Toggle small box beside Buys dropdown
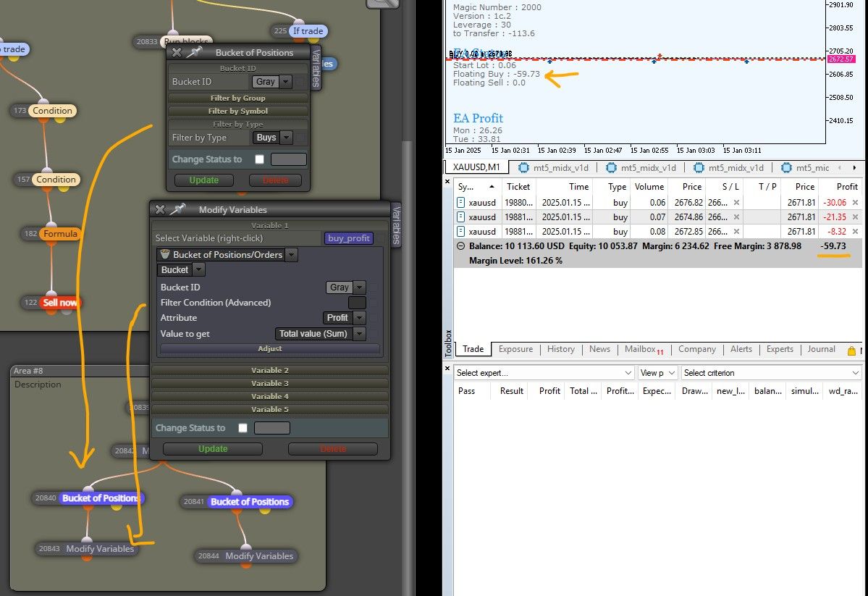This screenshot has width=868, height=596. pyautogui.click(x=300, y=138)
